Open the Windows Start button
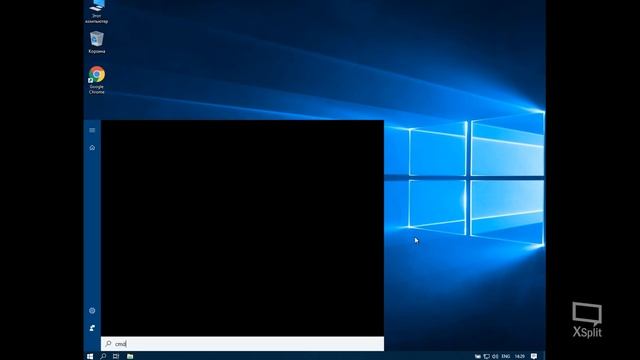The image size is (640, 360). 90,356
